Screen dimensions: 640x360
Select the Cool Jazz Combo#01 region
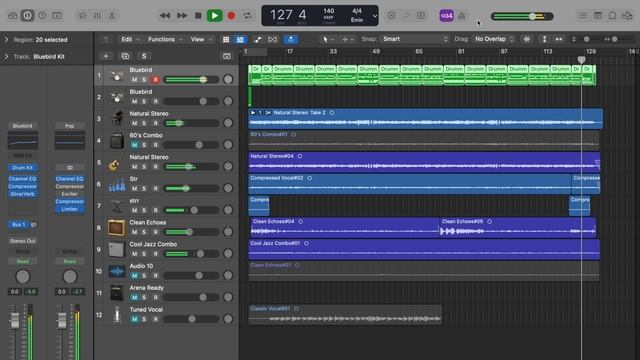[x=424, y=249]
